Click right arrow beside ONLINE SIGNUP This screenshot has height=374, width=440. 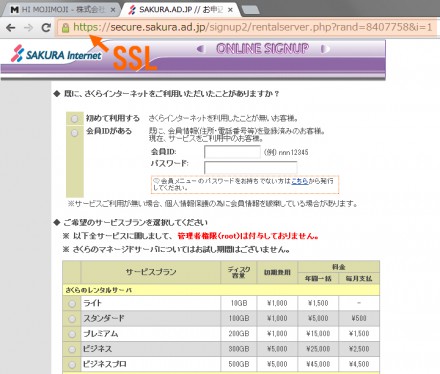[325, 49]
